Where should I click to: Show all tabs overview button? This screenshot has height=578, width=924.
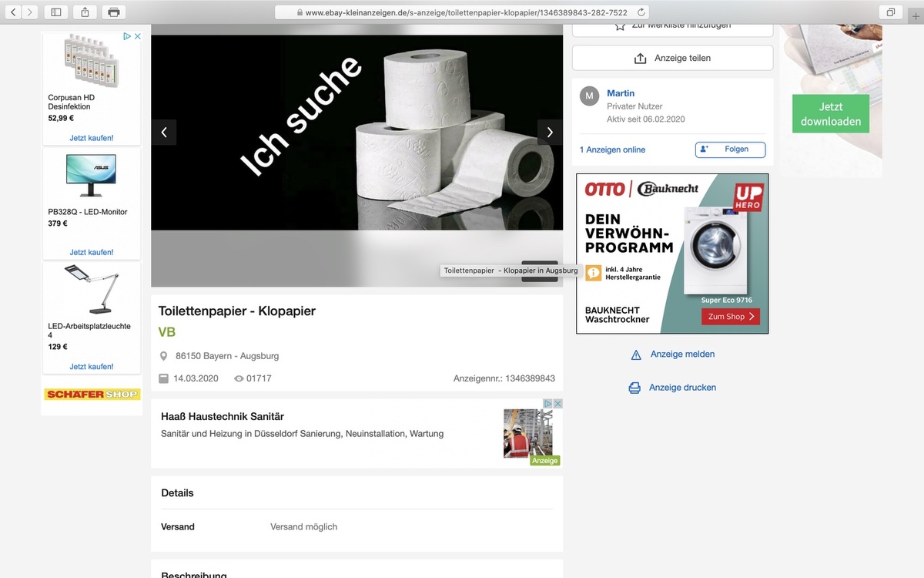890,12
